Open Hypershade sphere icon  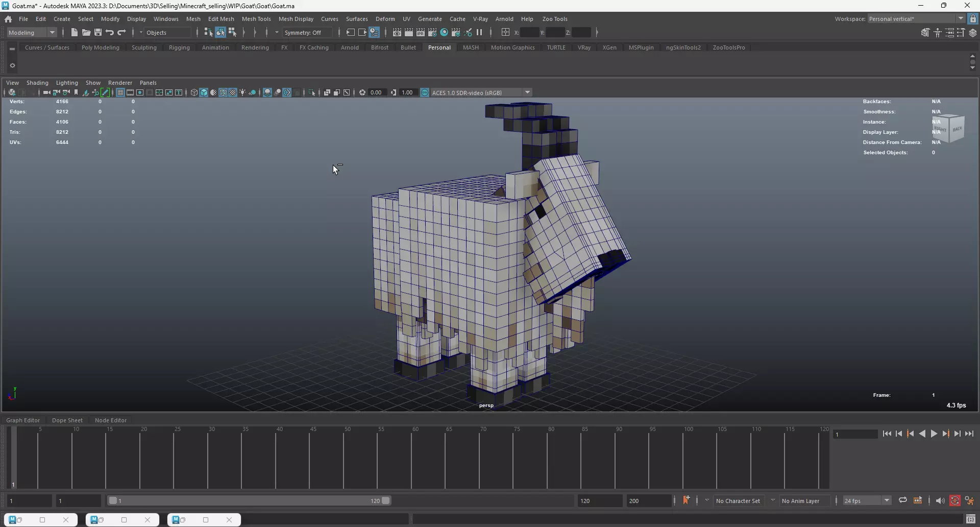444,32
